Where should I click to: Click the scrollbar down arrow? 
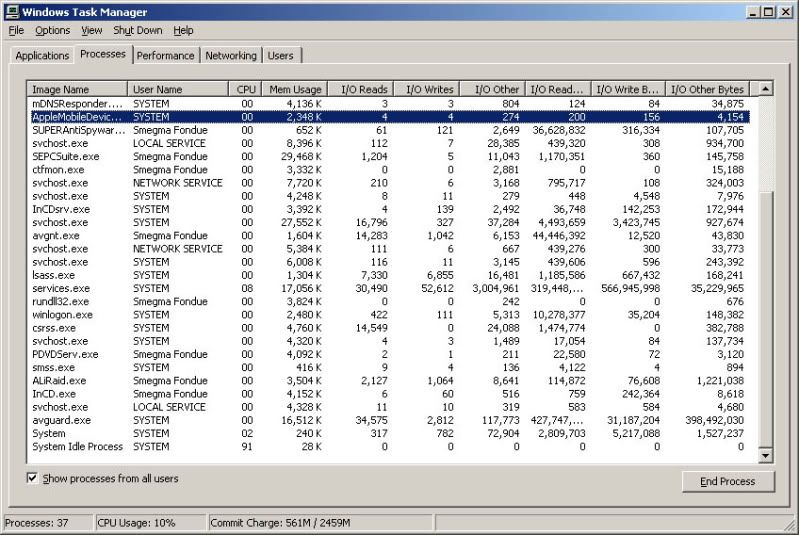pos(765,455)
